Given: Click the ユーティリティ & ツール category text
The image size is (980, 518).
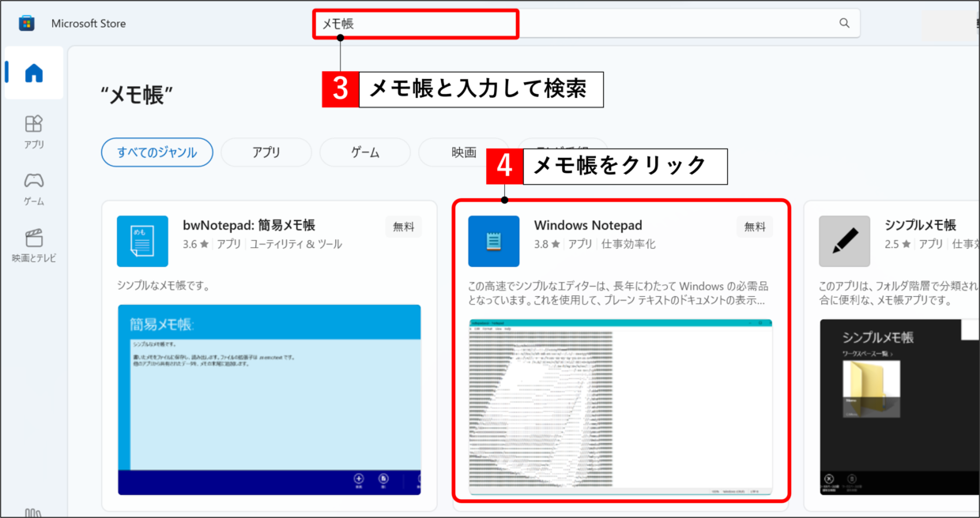Looking at the screenshot, I should (x=296, y=245).
